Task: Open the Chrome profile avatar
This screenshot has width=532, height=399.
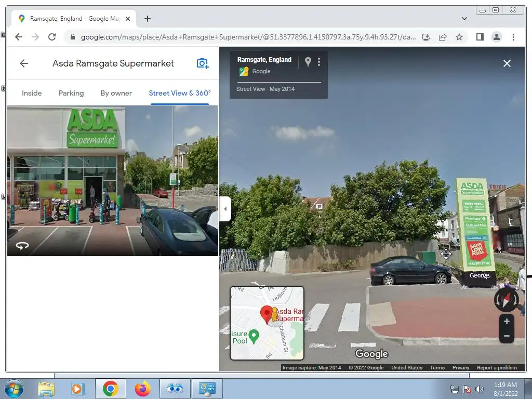Action: pos(496,37)
